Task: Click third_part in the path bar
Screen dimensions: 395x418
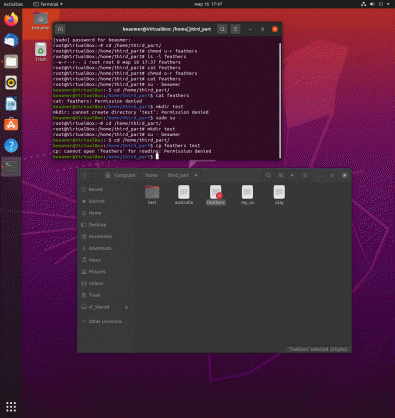Action: (x=178, y=175)
